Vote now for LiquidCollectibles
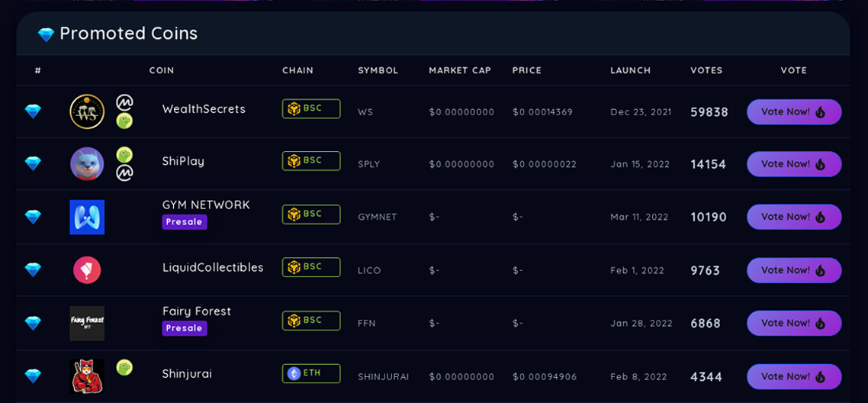The height and width of the screenshot is (403, 868). click(x=794, y=270)
